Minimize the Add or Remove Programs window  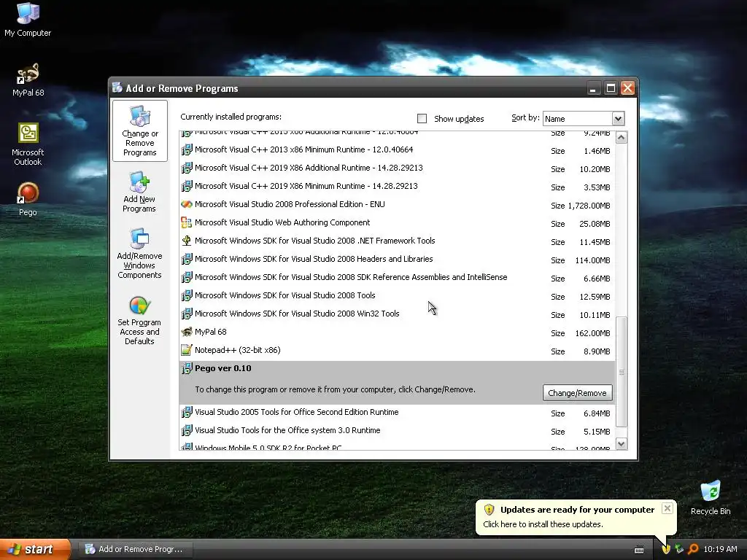pyautogui.click(x=593, y=88)
